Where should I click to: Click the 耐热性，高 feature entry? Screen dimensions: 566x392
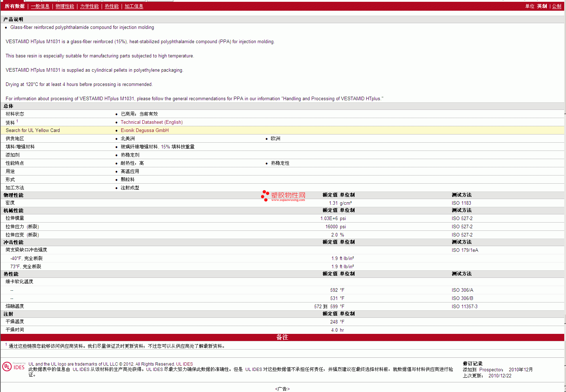click(132, 163)
